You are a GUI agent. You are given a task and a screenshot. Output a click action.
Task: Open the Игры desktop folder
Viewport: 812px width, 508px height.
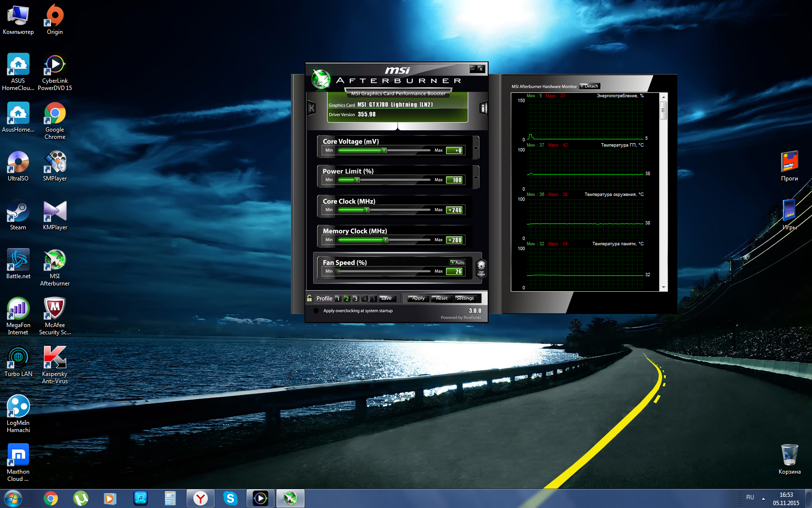[x=789, y=215]
